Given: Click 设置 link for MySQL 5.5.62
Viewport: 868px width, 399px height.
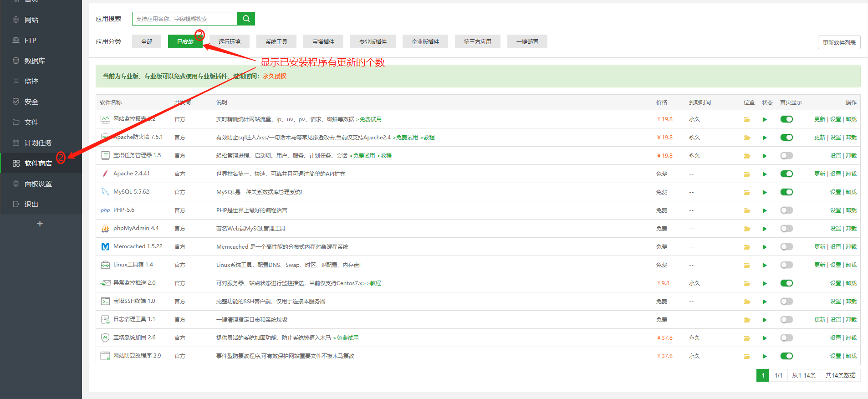Looking at the screenshot, I should (x=836, y=192).
